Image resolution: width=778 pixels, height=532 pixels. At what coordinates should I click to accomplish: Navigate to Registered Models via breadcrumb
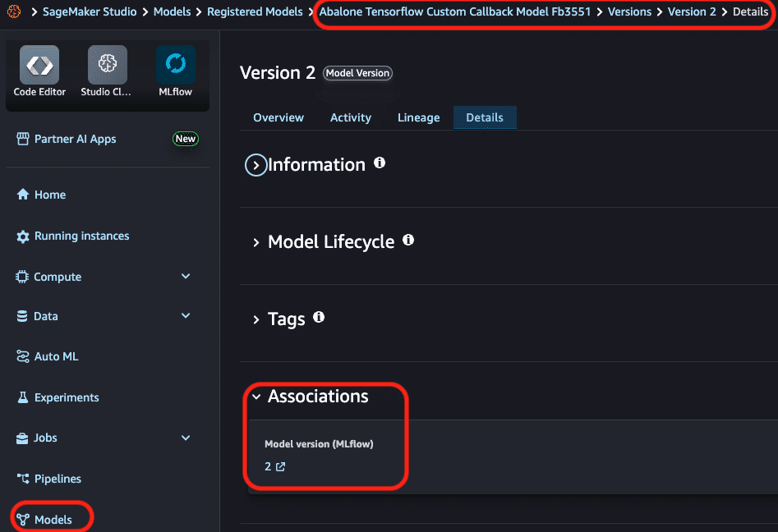(x=255, y=11)
